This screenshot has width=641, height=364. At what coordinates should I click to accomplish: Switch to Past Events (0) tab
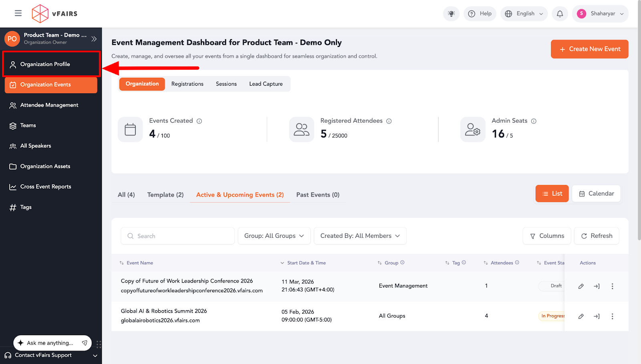(318, 195)
